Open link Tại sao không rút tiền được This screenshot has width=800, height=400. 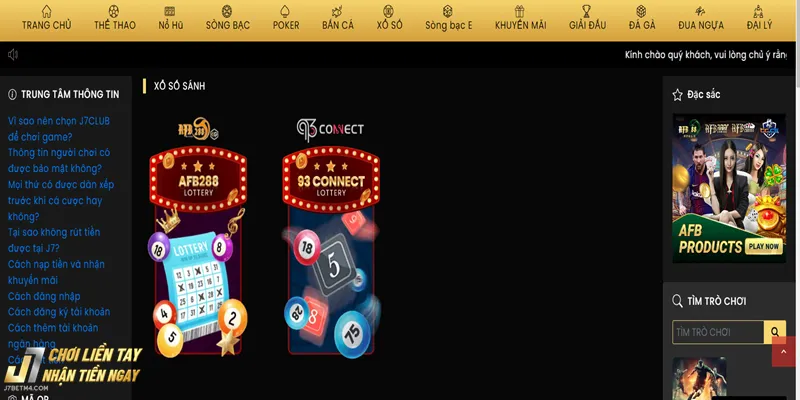pos(54,240)
